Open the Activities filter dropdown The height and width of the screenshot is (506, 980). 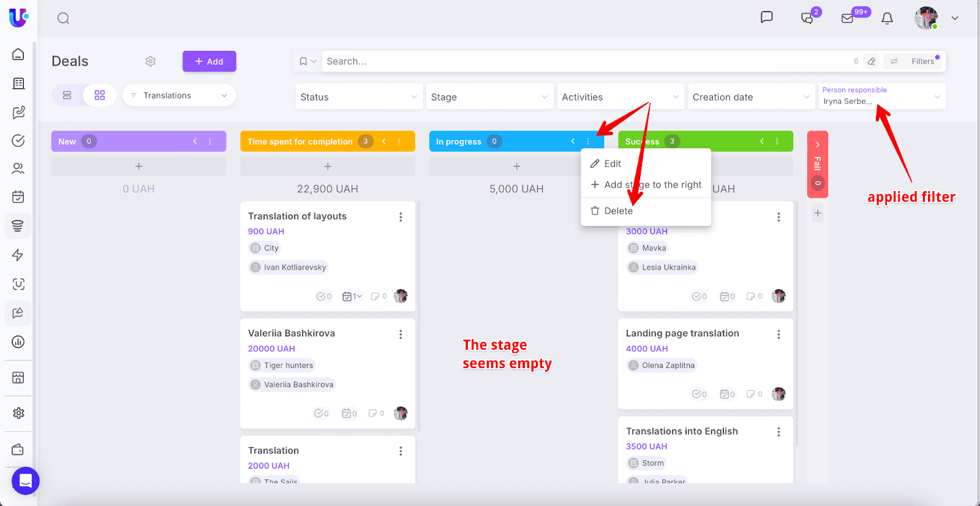point(620,97)
